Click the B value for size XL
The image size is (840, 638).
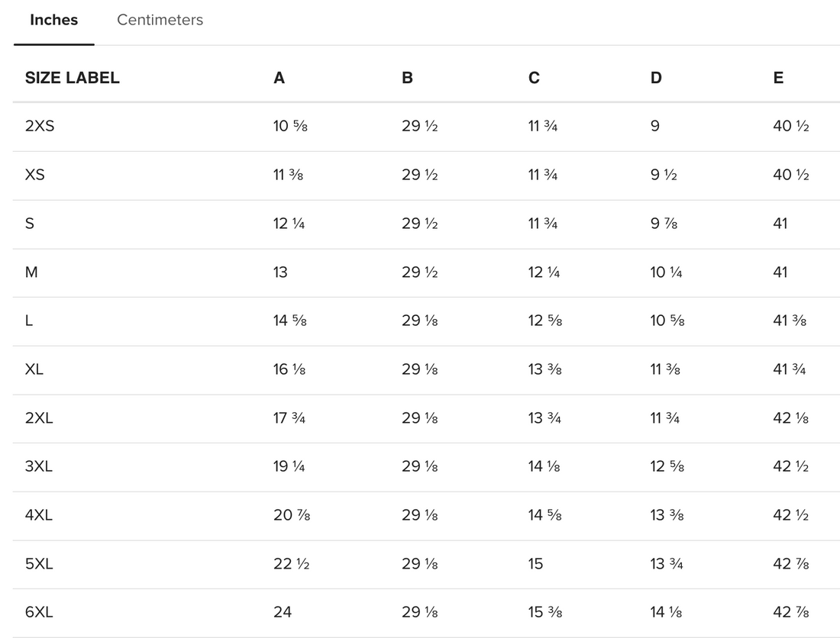click(419, 369)
